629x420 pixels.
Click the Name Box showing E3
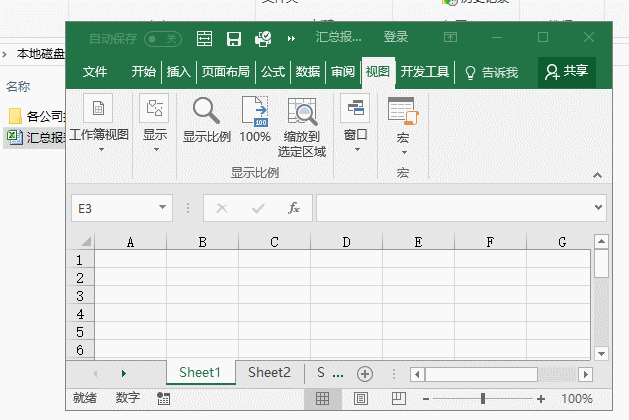pyautogui.click(x=114, y=208)
